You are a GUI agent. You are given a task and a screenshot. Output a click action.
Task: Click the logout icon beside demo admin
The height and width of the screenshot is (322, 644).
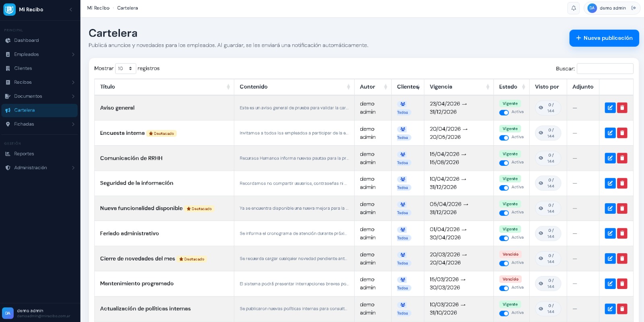click(634, 8)
